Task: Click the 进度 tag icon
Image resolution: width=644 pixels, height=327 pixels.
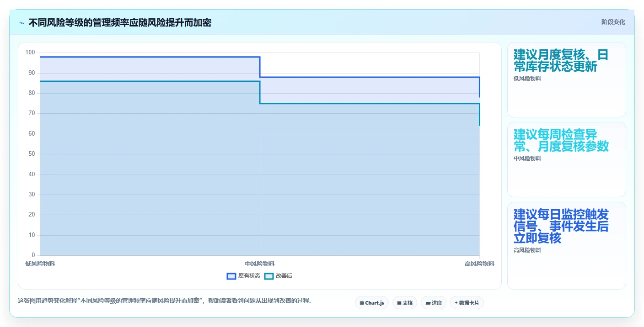Action: [428, 303]
